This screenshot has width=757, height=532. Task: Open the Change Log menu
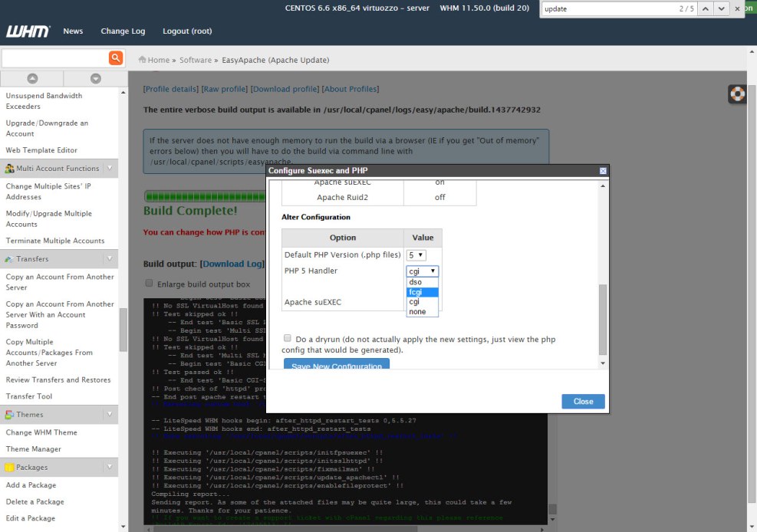coord(123,31)
